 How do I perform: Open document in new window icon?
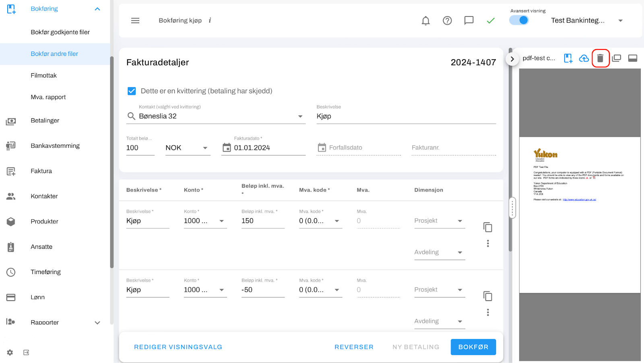click(x=616, y=58)
